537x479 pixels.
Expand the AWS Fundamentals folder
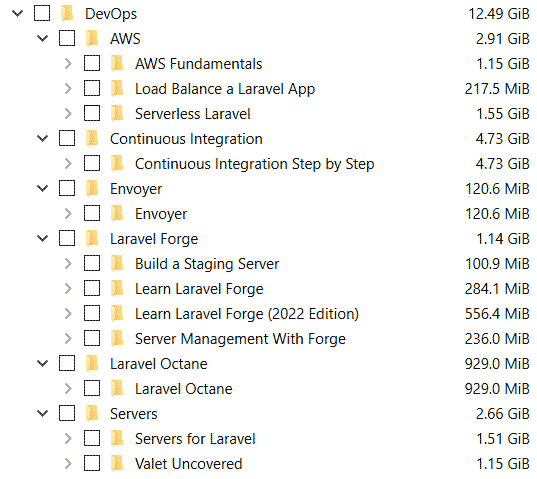click(x=68, y=64)
